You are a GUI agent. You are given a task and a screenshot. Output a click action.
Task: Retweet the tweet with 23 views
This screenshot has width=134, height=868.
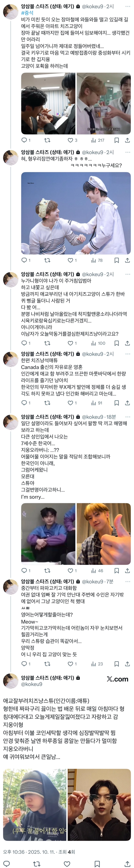(47, 664)
